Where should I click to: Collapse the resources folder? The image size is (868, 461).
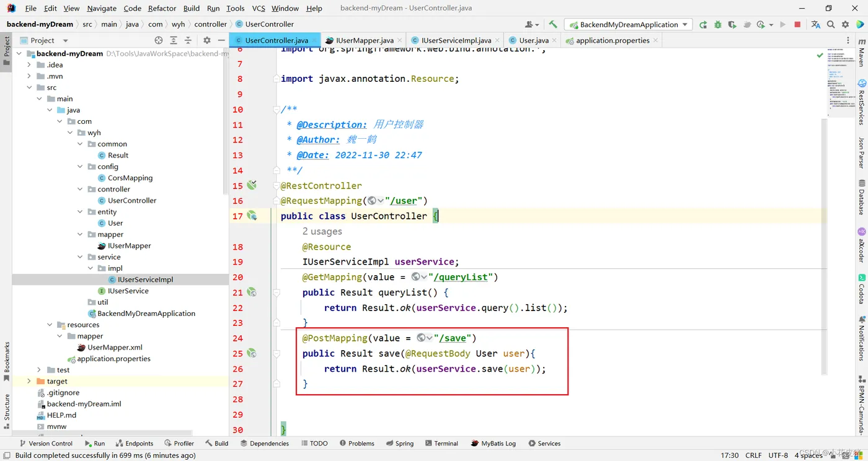50,325
